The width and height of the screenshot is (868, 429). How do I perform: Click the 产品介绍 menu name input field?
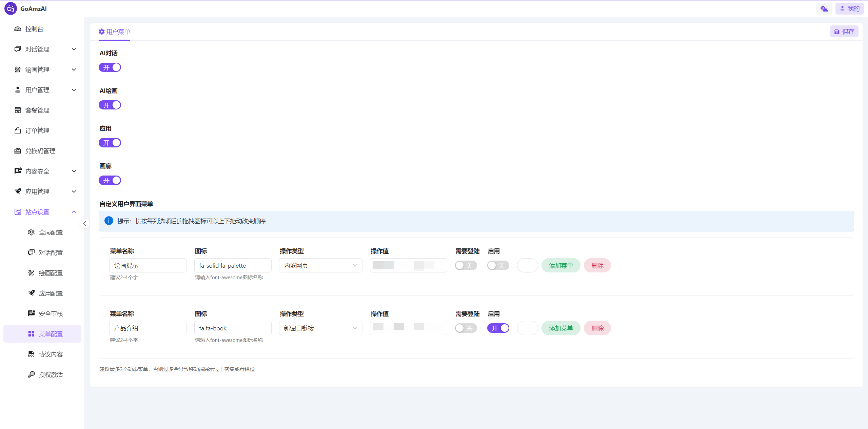[147, 328]
